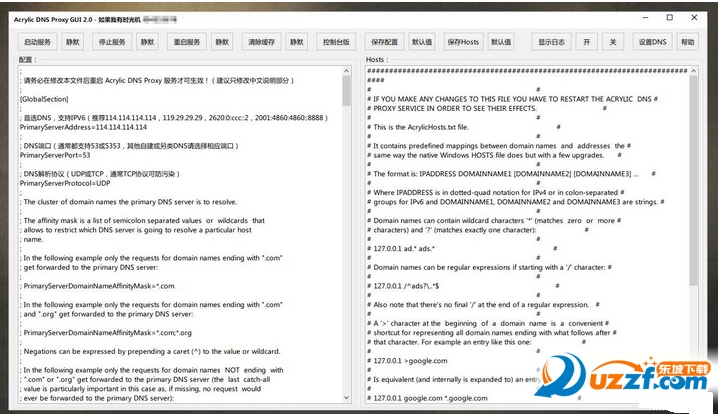Click the 清除缓存 (clear cache) button
Screen dimensions: 718x414
[261, 42]
